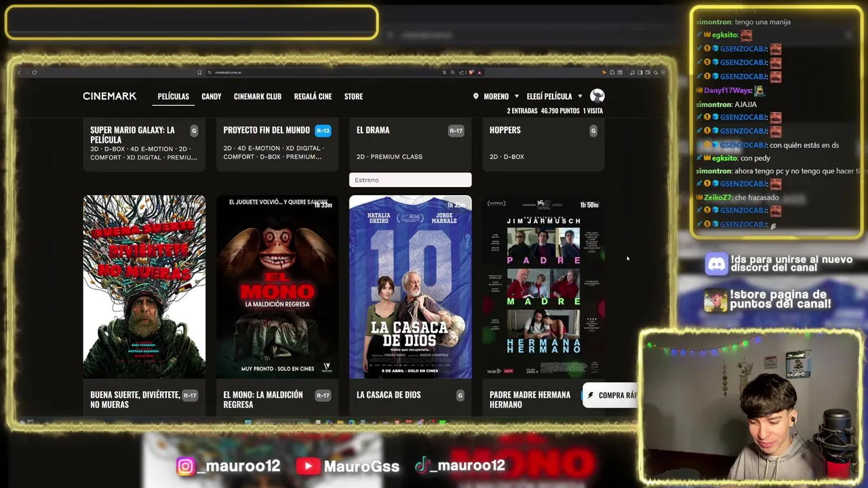
Task: Click the R-17 badge on El Mono
Action: pos(323,395)
